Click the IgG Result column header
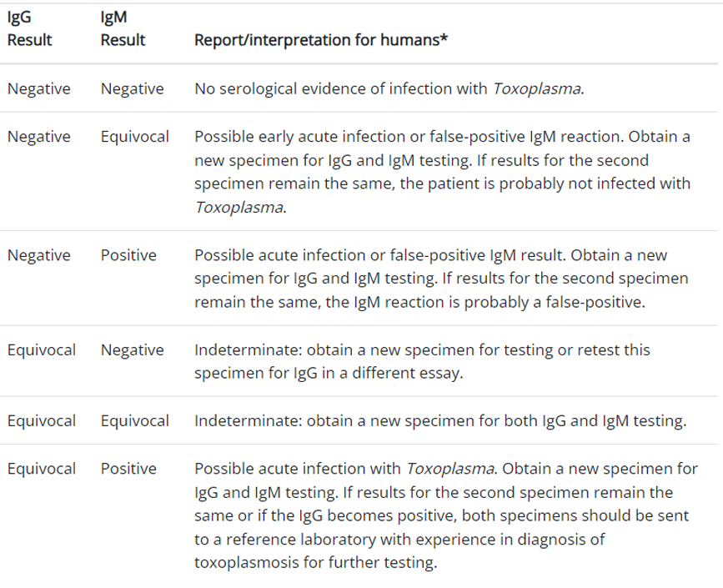This screenshot has height=588, width=723. (29, 28)
